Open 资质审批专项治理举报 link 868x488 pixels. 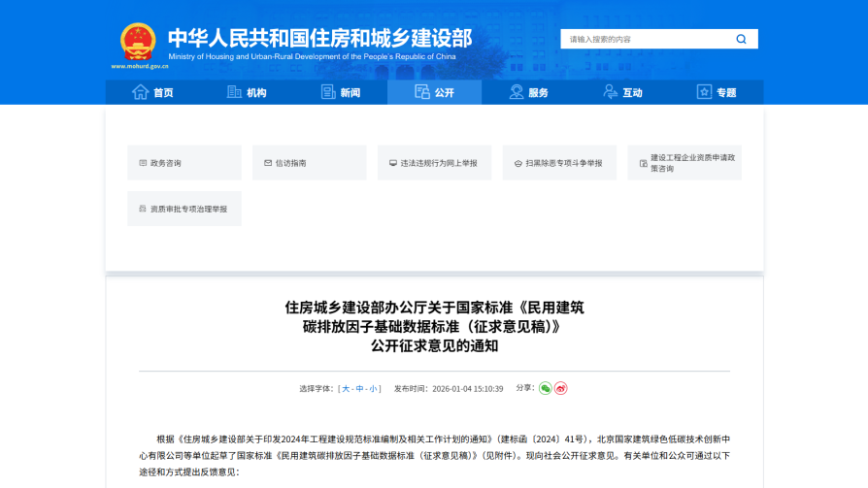(184, 209)
